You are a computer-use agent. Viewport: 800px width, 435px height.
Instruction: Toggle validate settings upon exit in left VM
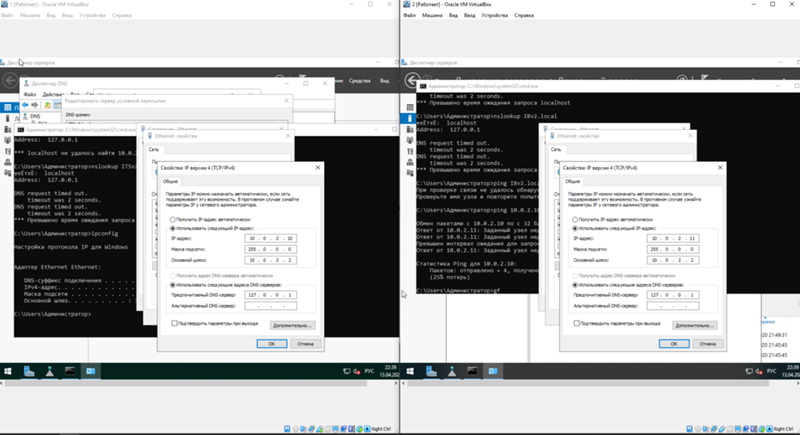point(174,323)
